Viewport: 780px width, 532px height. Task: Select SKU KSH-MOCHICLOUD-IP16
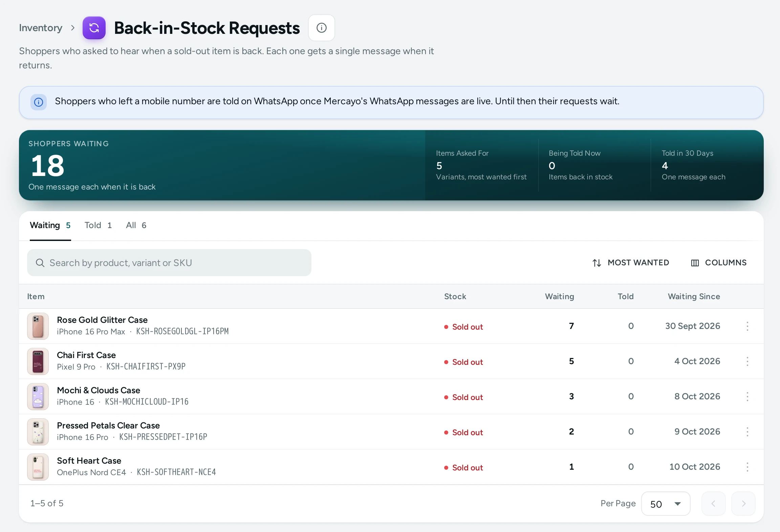(147, 402)
